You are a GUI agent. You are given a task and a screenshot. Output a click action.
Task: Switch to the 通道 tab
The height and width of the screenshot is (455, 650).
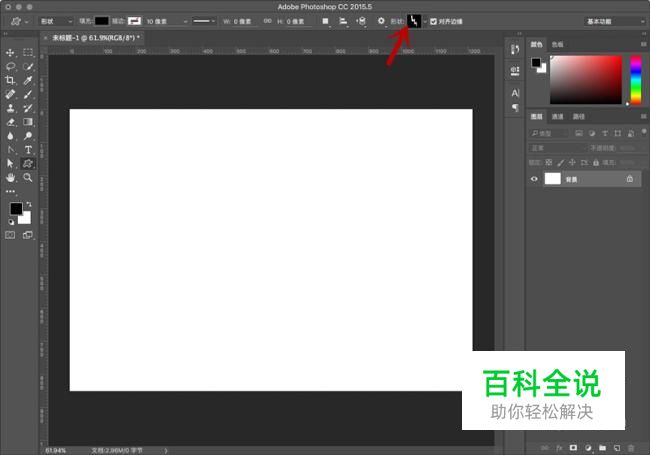point(557,116)
